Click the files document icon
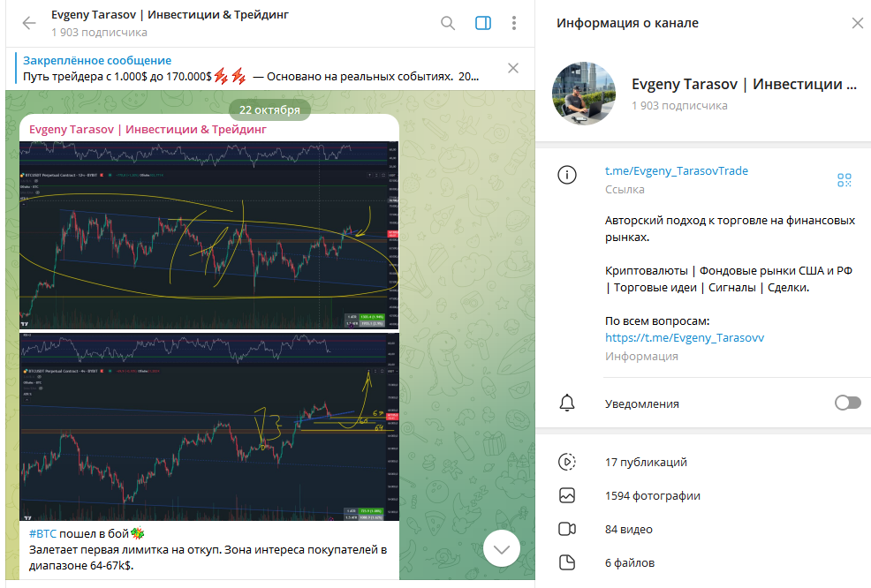Viewport: 871px width, 588px height. point(566,562)
